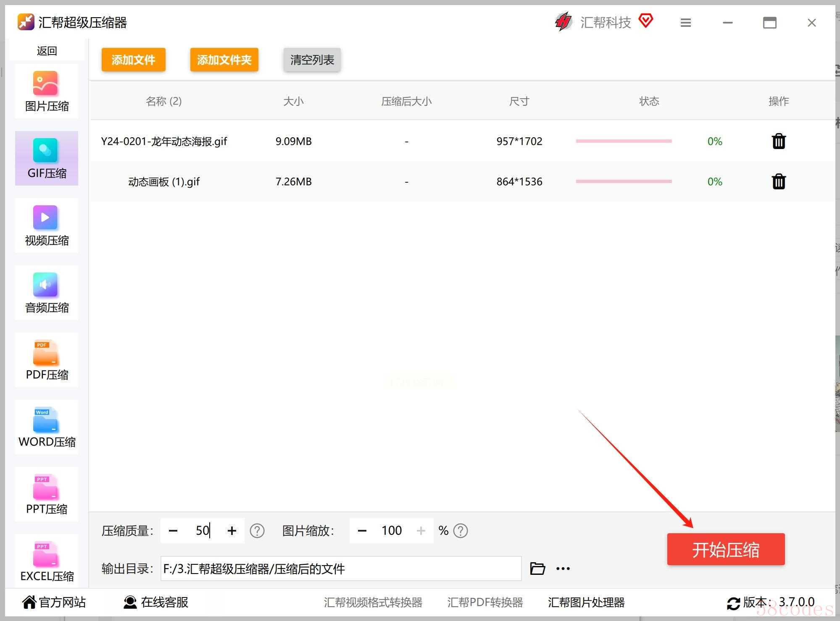This screenshot has height=621, width=840.
Task: Decrease 压缩质量 with minus button
Action: click(x=173, y=531)
